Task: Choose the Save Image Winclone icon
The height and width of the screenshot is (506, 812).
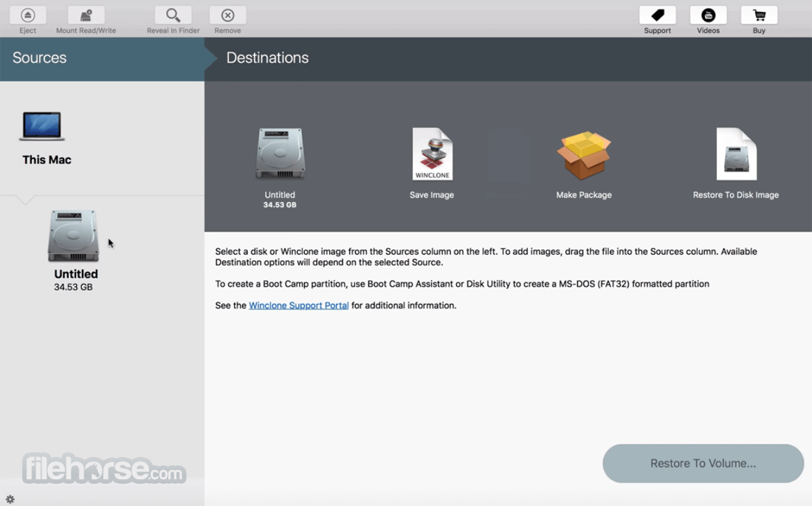Action: click(433, 154)
